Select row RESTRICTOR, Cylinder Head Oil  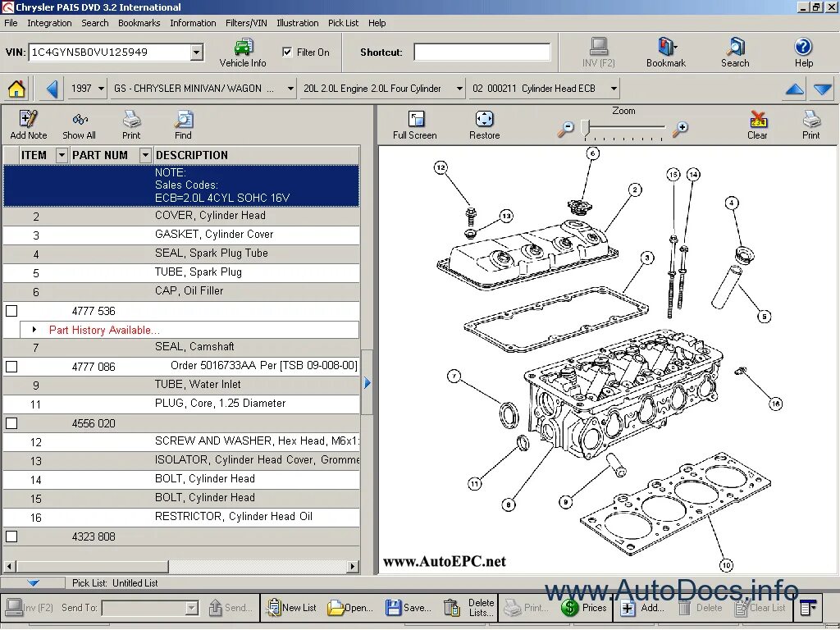181,517
